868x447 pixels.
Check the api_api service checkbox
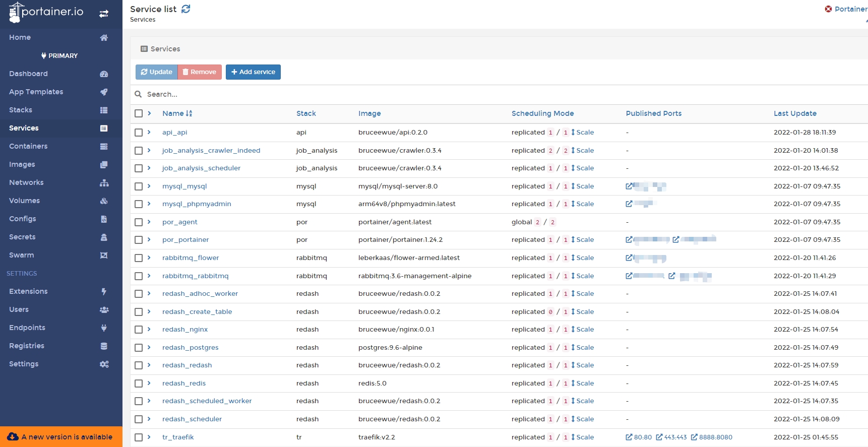point(139,133)
